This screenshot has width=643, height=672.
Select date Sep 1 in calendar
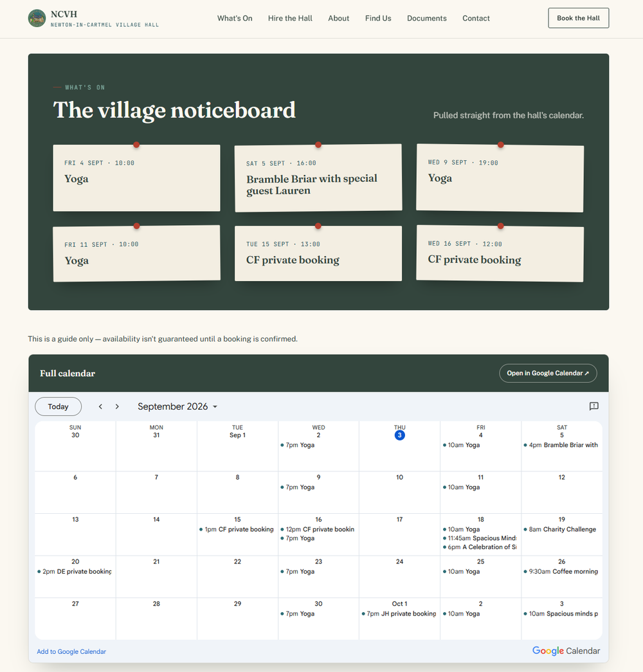tap(237, 435)
